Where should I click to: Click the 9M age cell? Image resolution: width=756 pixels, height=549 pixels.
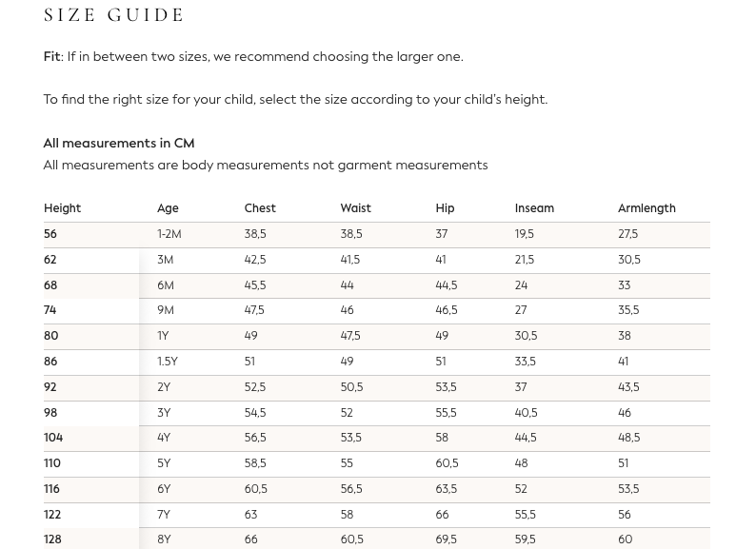point(166,310)
